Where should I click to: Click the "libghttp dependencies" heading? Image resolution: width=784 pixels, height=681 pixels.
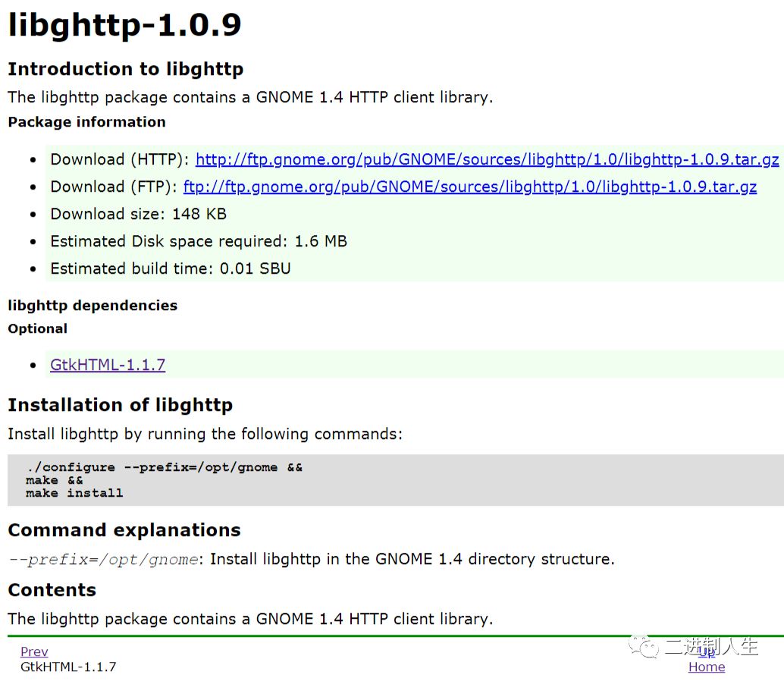(x=93, y=306)
